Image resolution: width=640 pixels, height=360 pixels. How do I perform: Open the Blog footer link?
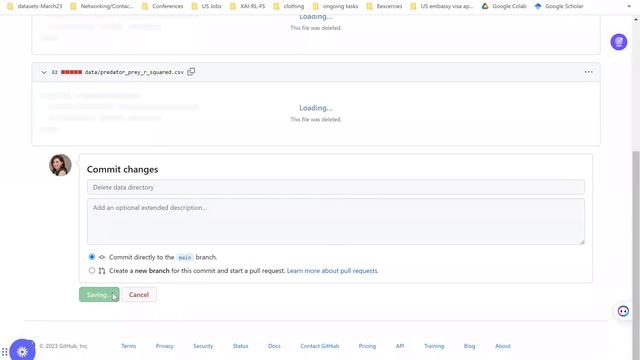469,346
